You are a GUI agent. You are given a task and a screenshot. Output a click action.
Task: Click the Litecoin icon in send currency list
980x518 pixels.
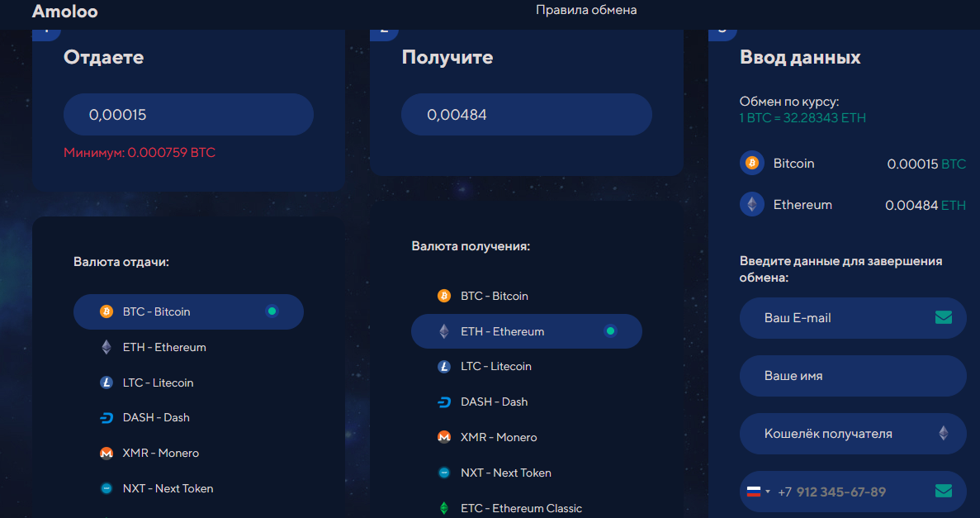coord(107,383)
